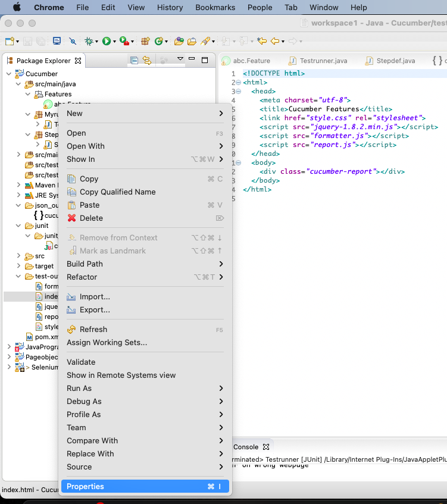Choose Refresh in the context menu
Viewport: 447px width, 504px height.
(145, 330)
